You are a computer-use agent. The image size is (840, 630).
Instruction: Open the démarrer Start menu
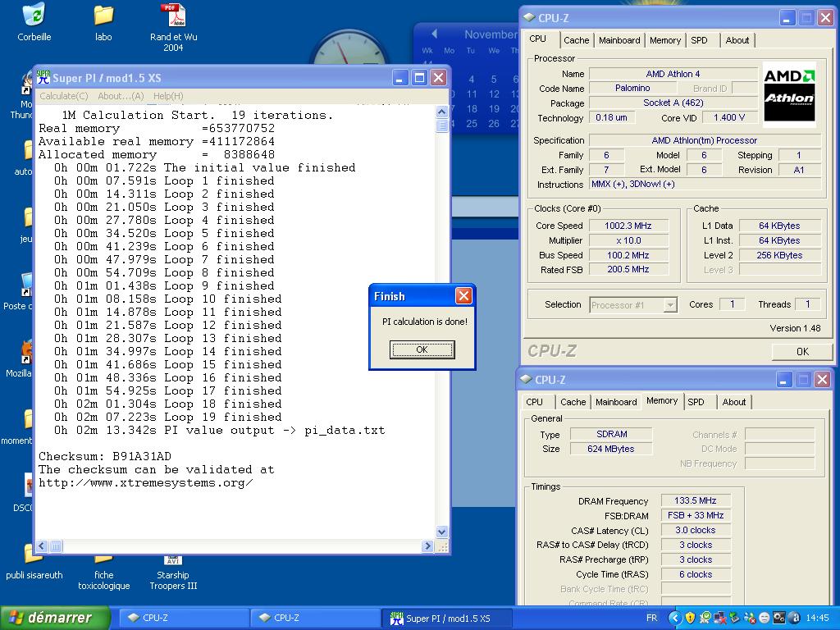point(55,618)
